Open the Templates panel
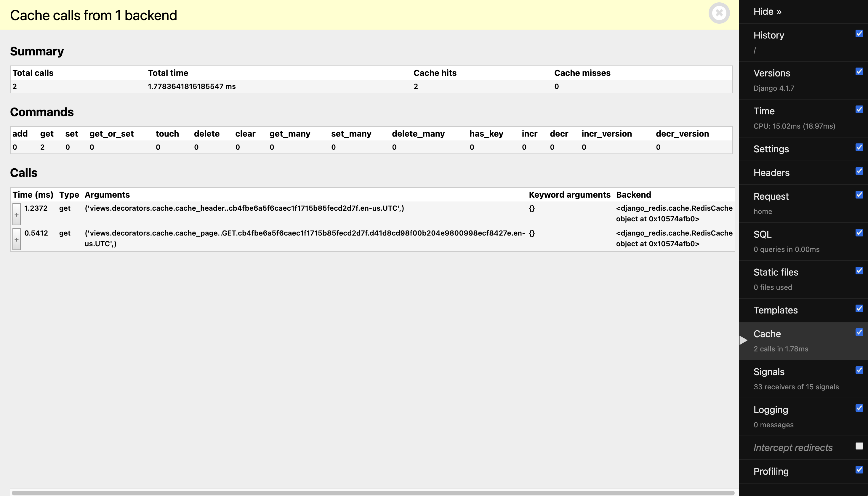The height and width of the screenshot is (496, 868). (775, 310)
